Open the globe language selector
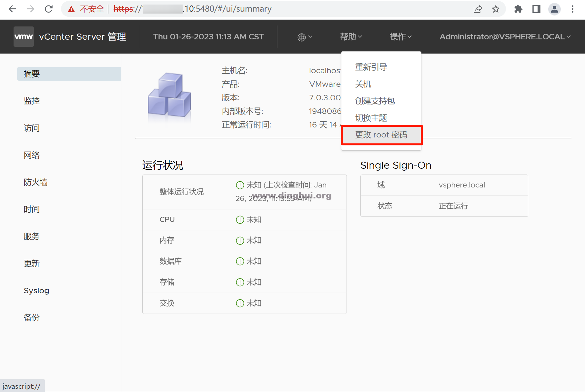Viewport: 585px width, 392px height. point(304,37)
